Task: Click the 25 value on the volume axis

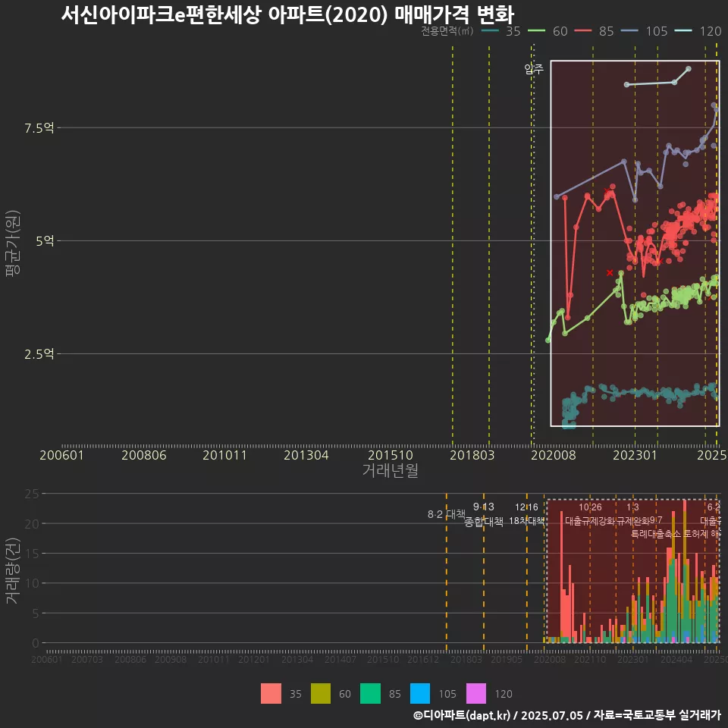Action: [32, 494]
